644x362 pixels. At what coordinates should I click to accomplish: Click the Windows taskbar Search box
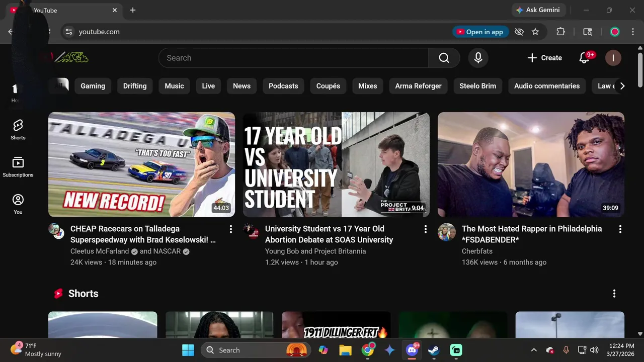click(255, 350)
